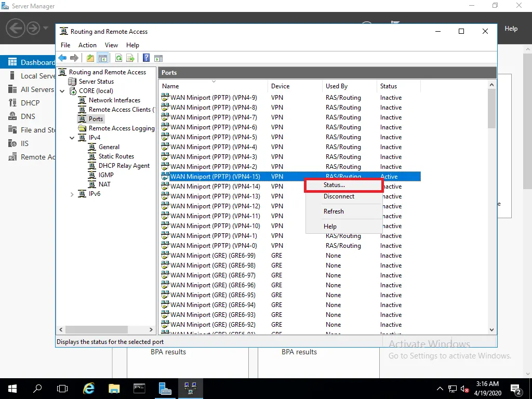Image resolution: width=532 pixels, height=399 pixels.
Task: Open the View menu
Action: point(111,45)
